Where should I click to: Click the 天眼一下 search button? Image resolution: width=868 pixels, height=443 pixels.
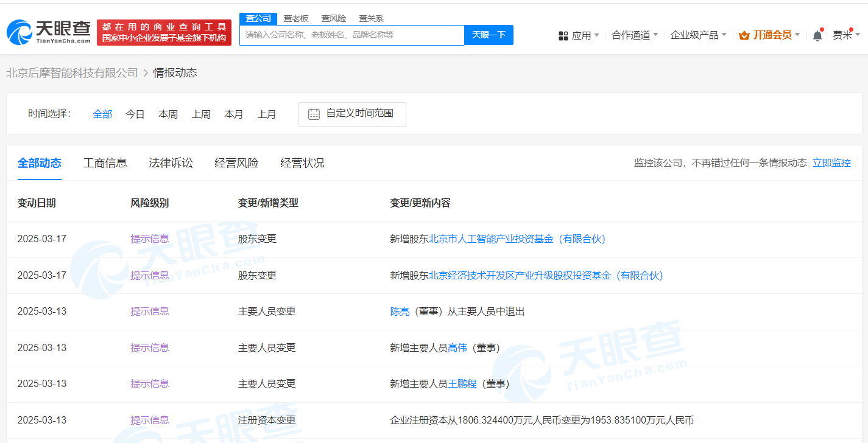[489, 35]
